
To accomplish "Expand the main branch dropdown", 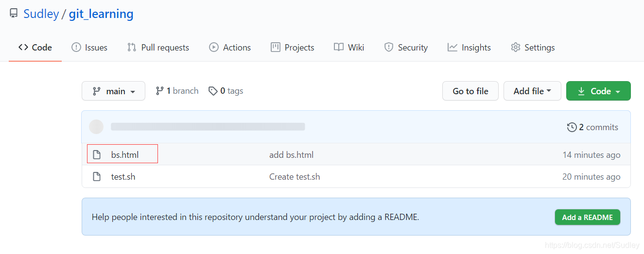I will click(x=113, y=91).
